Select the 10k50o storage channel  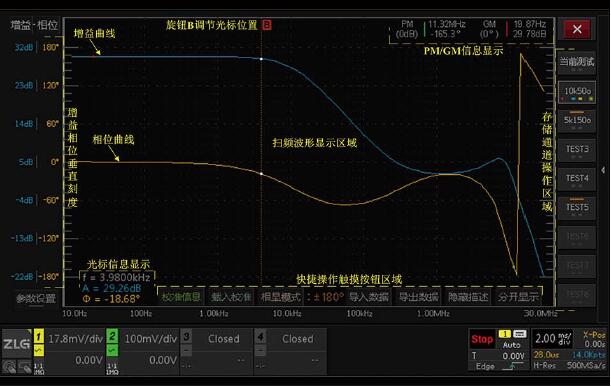pyautogui.click(x=577, y=92)
